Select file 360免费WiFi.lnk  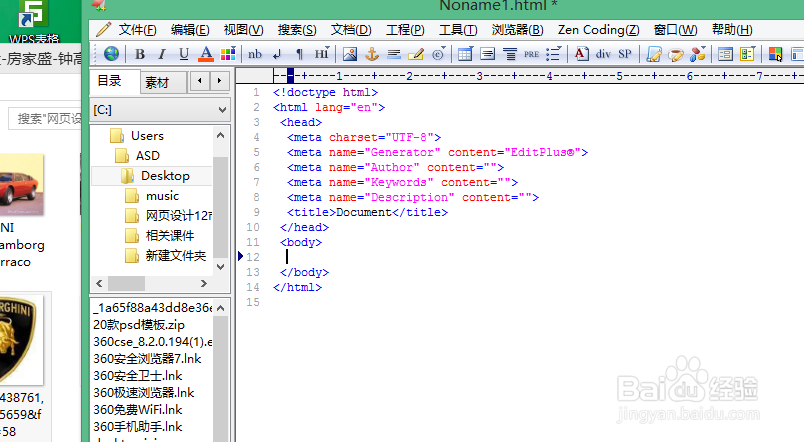click(x=137, y=410)
